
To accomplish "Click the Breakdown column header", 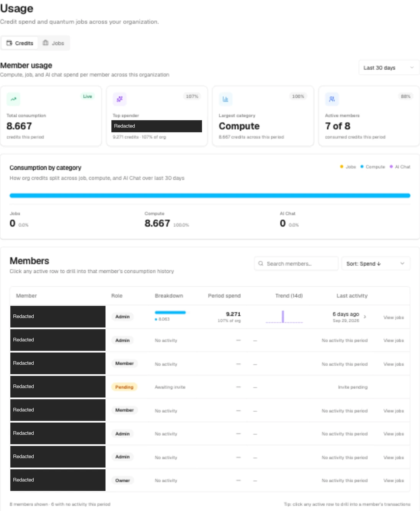I will [x=169, y=296].
